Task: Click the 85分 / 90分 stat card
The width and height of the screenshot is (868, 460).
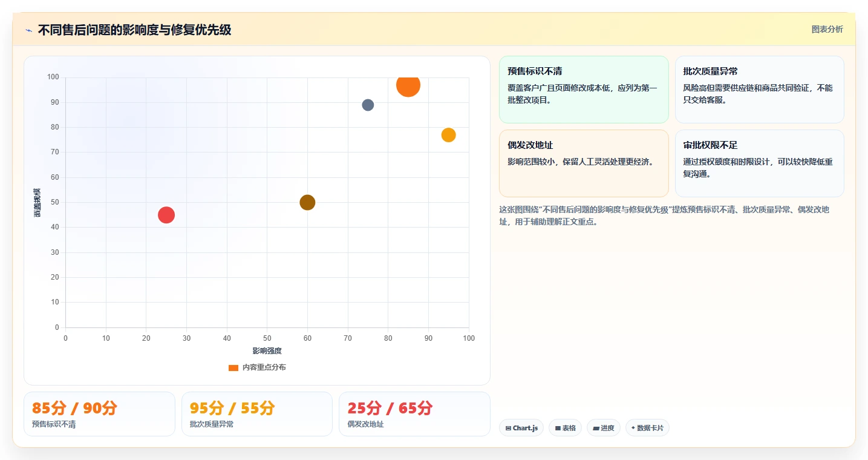Action: (99, 414)
